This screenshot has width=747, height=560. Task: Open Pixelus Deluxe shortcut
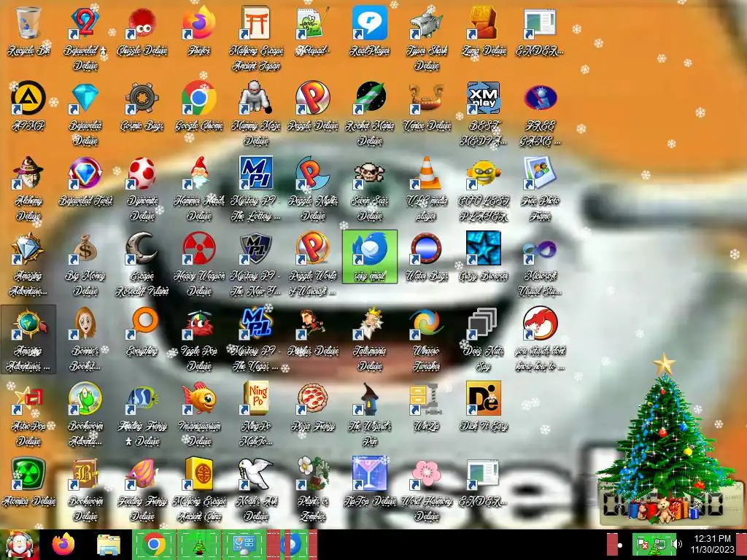pyautogui.click(x=313, y=332)
